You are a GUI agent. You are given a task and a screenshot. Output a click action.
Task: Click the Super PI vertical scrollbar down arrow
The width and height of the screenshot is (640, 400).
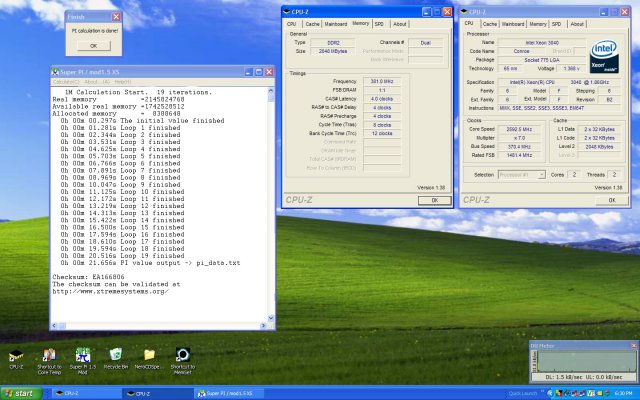(x=271, y=318)
